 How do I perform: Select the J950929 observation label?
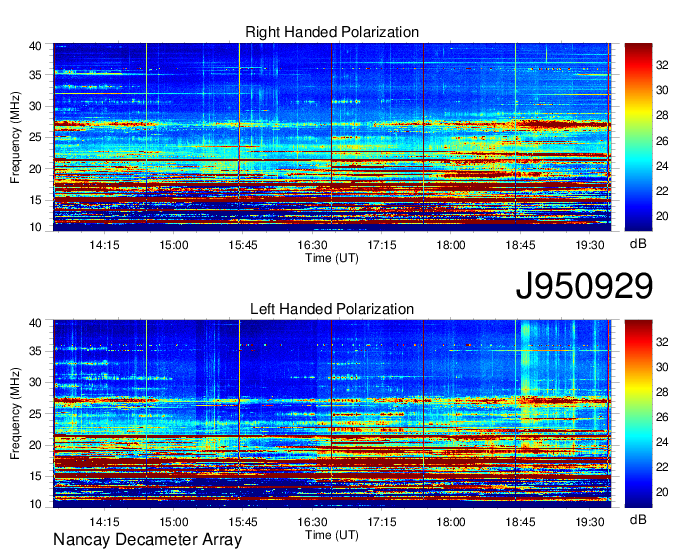[x=584, y=286]
